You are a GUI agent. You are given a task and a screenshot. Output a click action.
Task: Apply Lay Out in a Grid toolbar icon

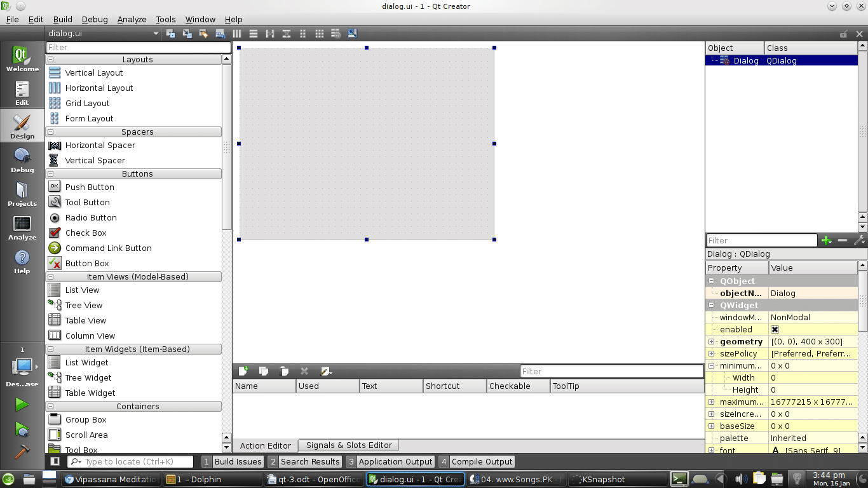pos(319,34)
